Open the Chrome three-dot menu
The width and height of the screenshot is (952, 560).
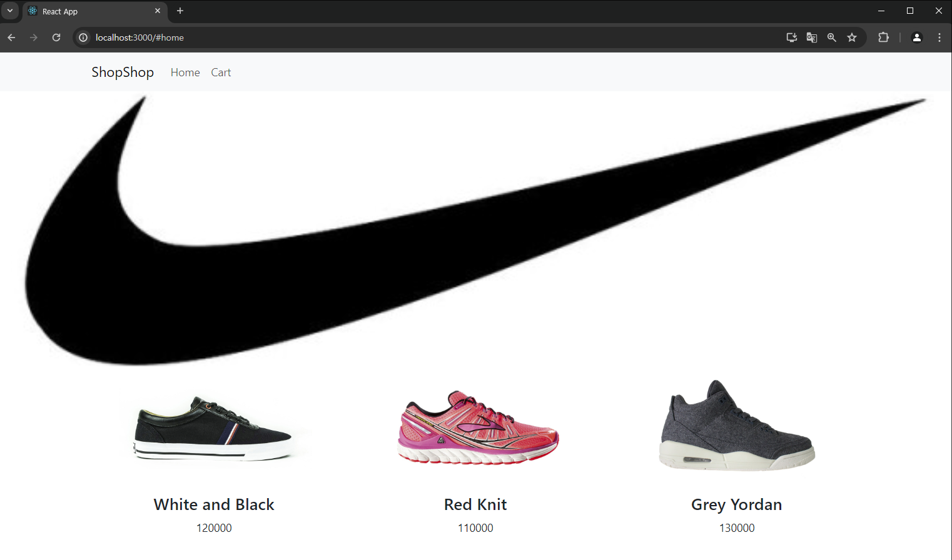[939, 37]
